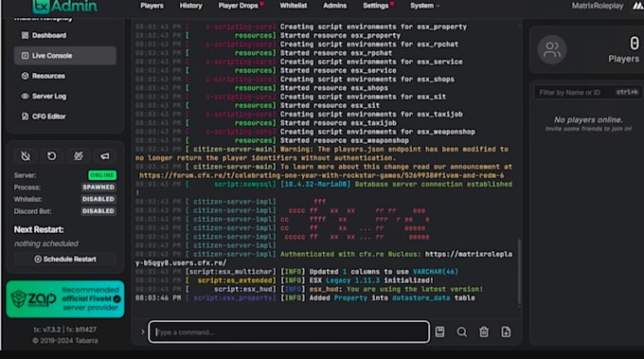Screen dimensions: 644x359
Task: Click the forum.cfx.re announcement URL
Action: [x=322, y=176]
